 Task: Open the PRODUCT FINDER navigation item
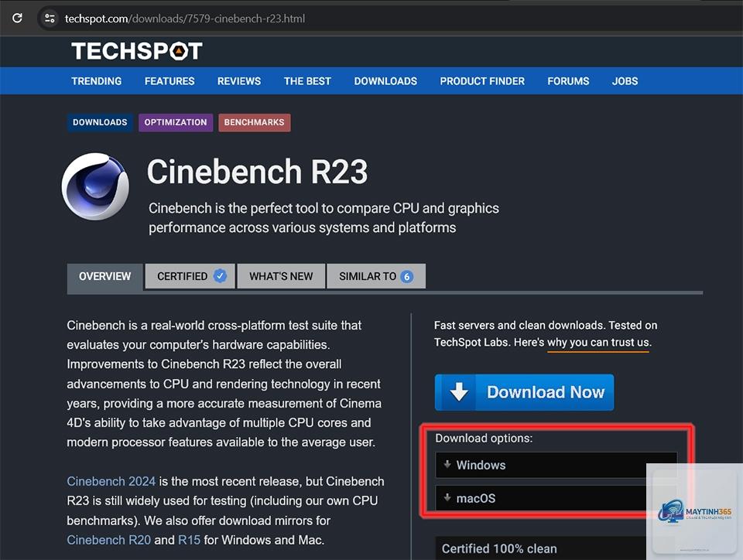(482, 81)
